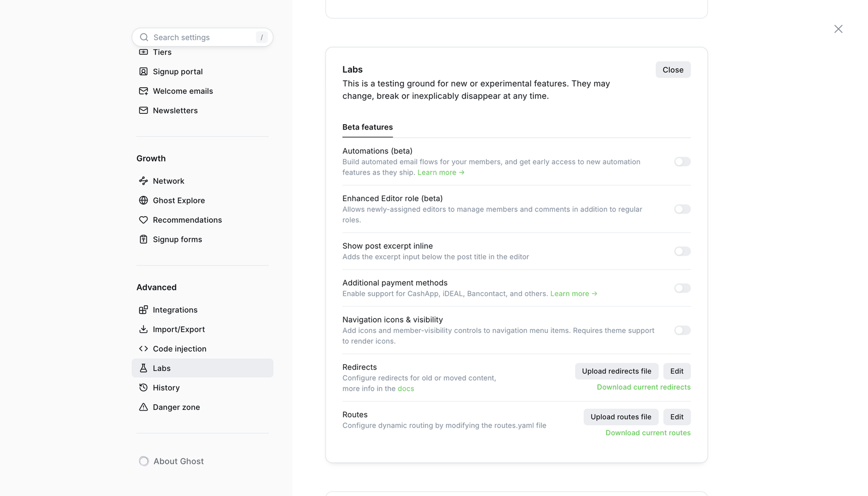Click the Danger zone warning icon

click(143, 407)
